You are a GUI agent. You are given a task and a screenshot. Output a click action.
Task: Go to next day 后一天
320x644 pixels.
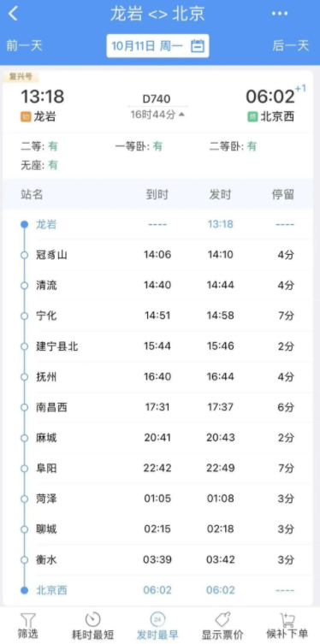point(291,45)
